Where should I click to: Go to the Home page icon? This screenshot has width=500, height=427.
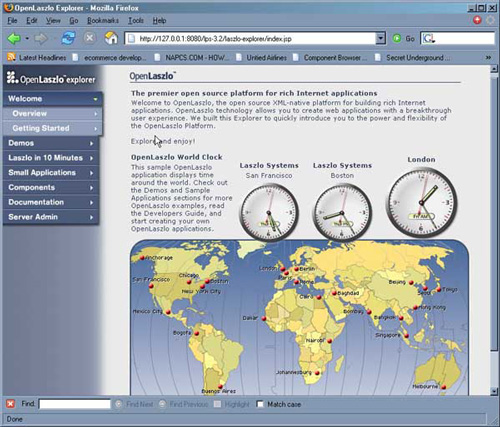click(x=111, y=38)
